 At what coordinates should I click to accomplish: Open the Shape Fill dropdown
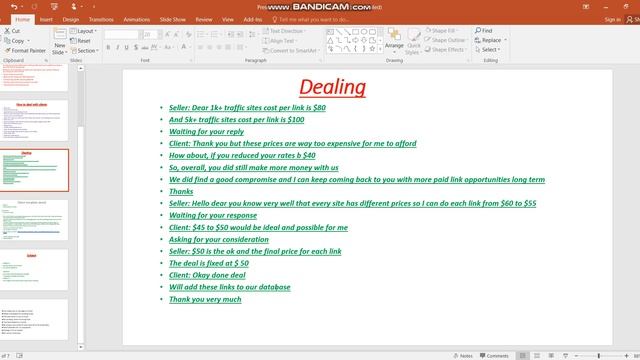441,31
